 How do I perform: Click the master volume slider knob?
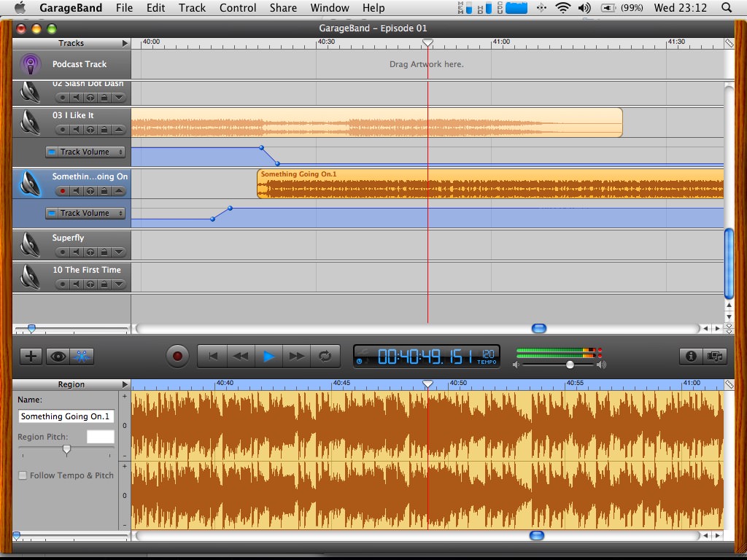570,365
